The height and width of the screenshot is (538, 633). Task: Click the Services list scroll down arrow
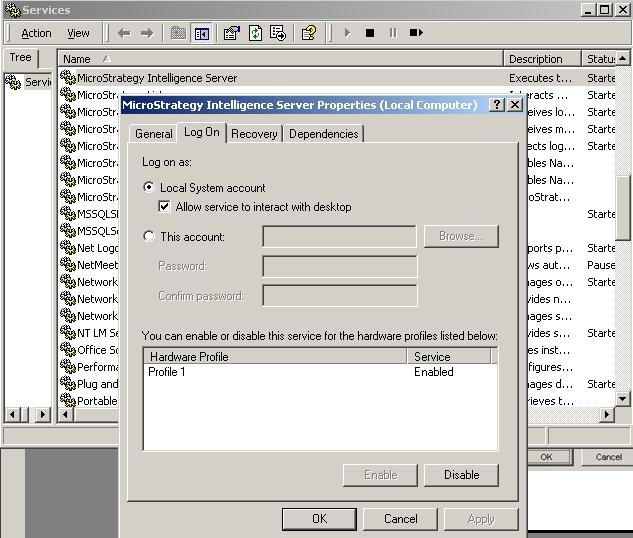coord(622,399)
